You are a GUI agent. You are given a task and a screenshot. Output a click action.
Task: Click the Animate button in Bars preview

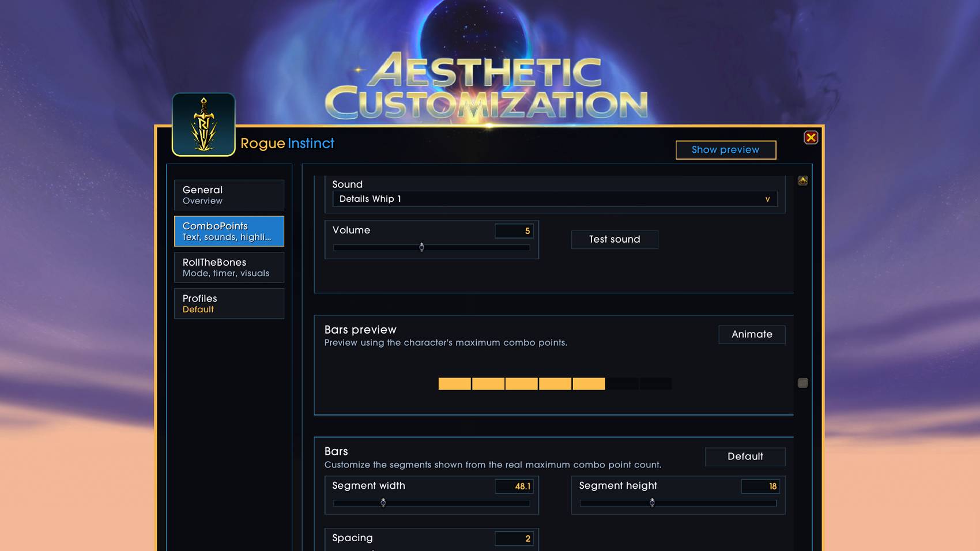click(x=752, y=334)
